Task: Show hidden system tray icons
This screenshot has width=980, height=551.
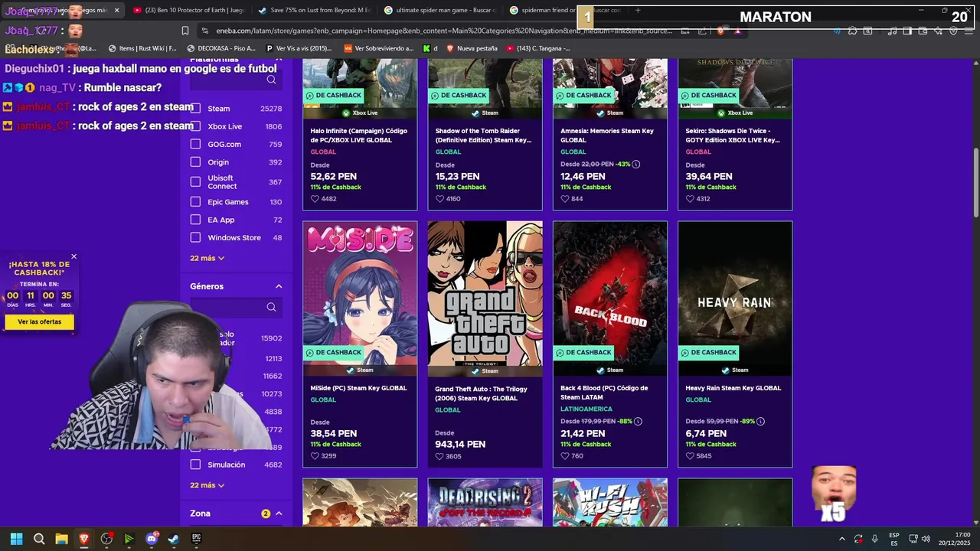Action: click(842, 539)
